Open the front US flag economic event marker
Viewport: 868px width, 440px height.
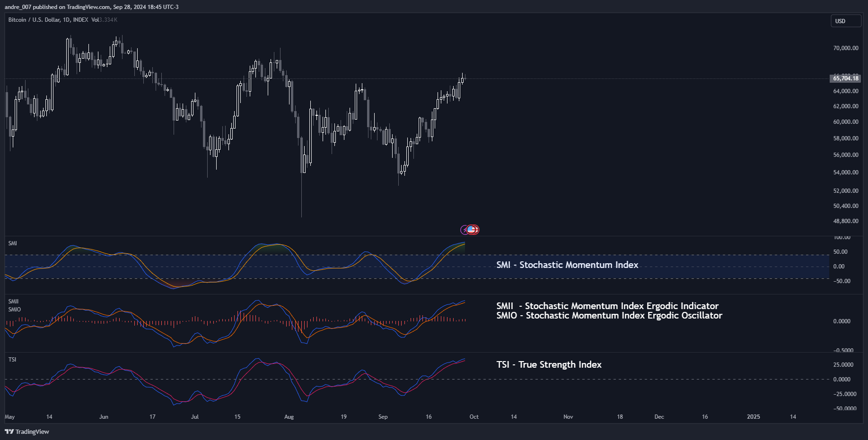471,230
